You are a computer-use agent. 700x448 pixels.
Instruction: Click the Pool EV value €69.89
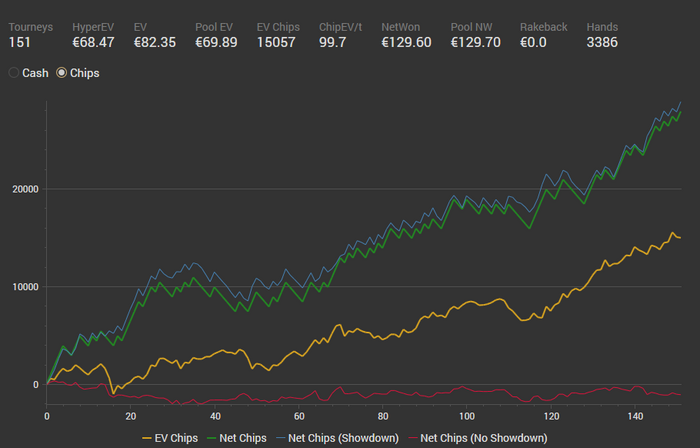tap(216, 42)
